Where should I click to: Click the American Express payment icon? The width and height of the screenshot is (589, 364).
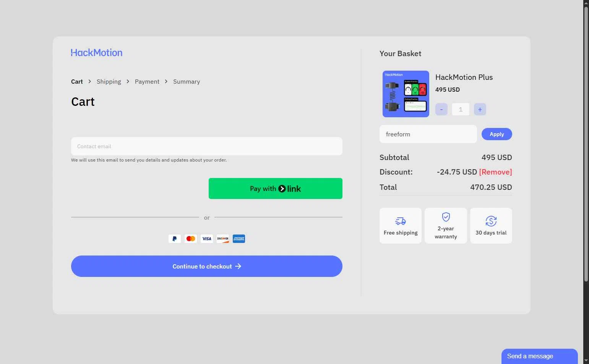click(239, 239)
